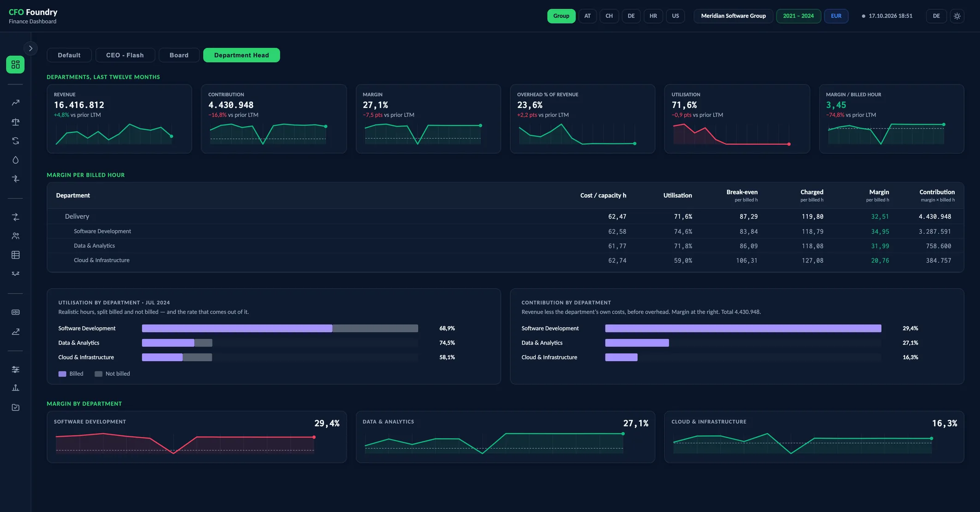Expand the sidebar with the chevron arrow
Image resolution: width=980 pixels, height=512 pixels.
click(x=30, y=48)
